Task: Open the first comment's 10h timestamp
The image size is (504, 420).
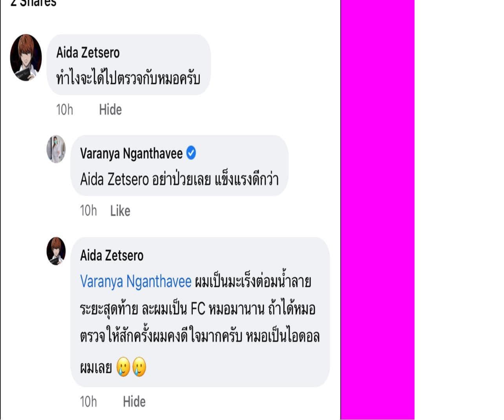Action: click(x=64, y=109)
